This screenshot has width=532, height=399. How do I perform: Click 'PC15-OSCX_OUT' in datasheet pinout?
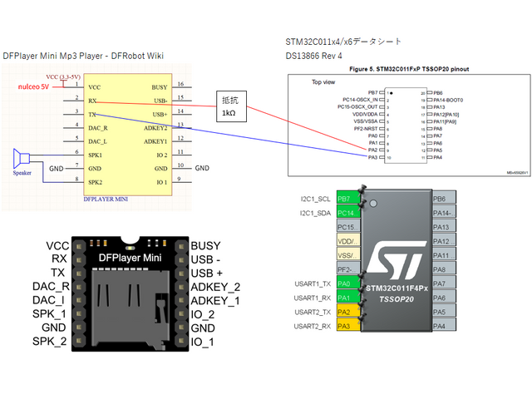(x=357, y=107)
